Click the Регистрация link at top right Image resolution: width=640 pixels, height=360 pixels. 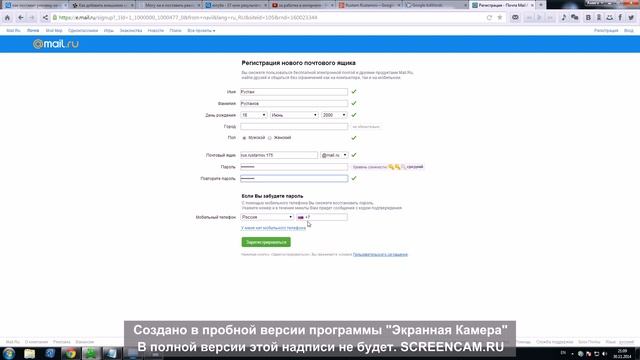click(x=606, y=31)
